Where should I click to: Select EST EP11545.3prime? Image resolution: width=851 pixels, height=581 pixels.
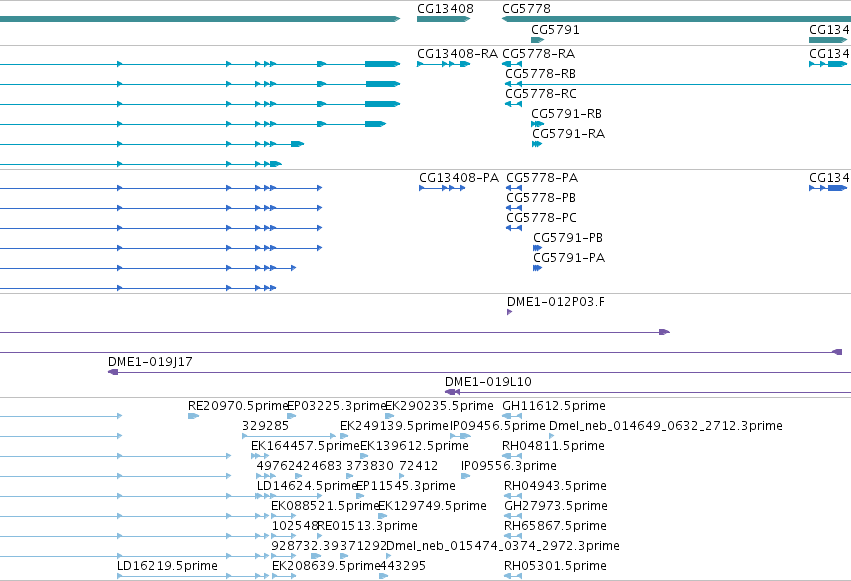point(405,486)
